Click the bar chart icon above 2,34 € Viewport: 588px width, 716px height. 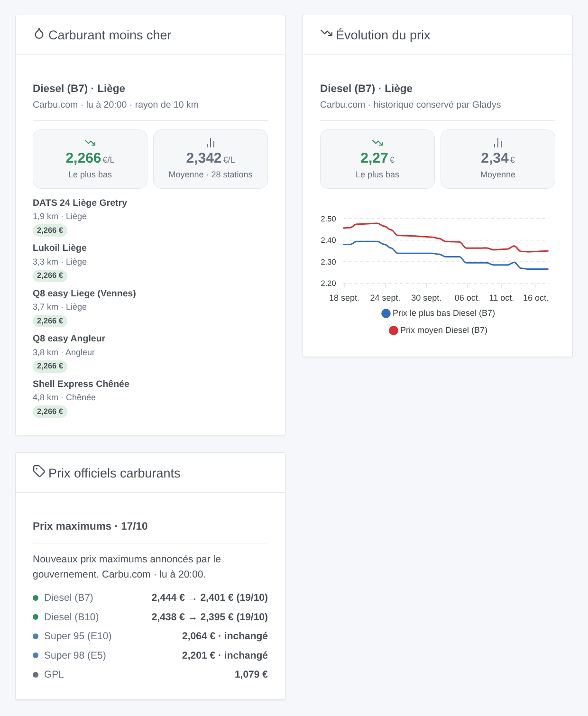point(498,142)
